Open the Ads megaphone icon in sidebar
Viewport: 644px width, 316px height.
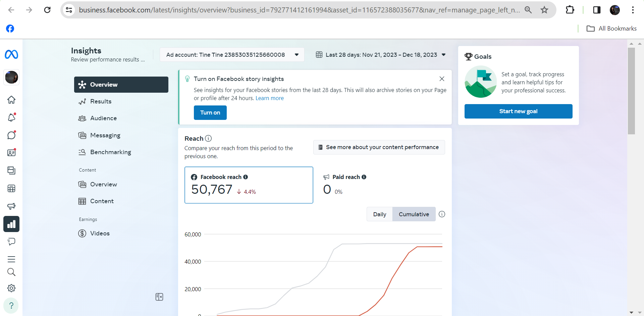11,206
